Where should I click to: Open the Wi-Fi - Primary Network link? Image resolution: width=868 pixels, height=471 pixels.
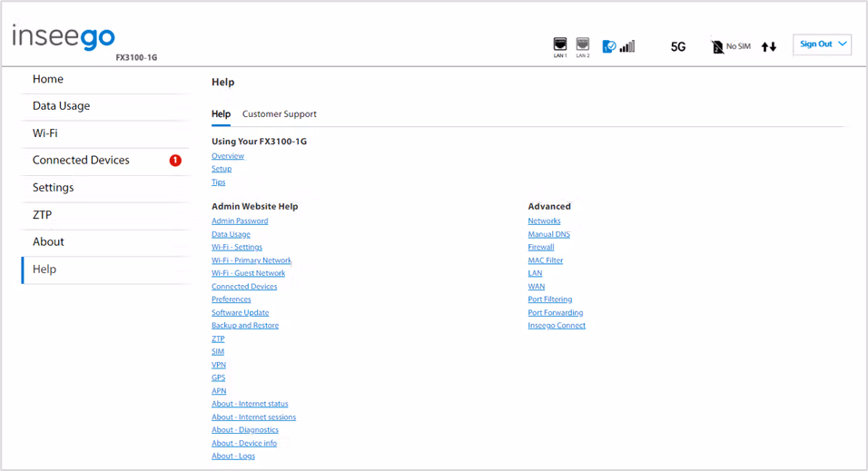click(x=252, y=260)
